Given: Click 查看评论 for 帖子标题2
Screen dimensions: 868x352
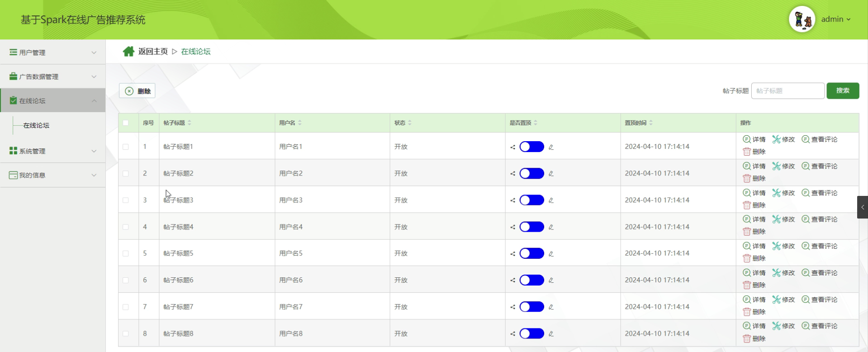Looking at the screenshot, I should coord(819,166).
